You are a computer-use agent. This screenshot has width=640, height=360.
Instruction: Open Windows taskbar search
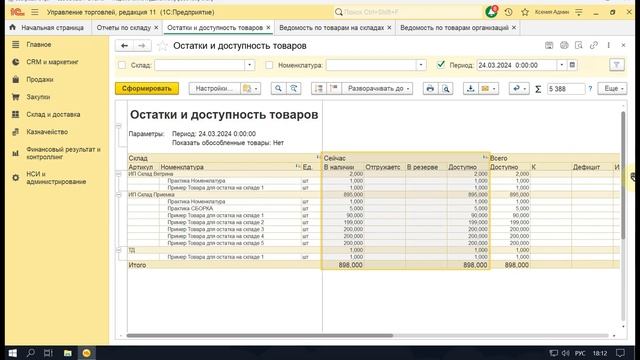pyautogui.click(x=31, y=353)
